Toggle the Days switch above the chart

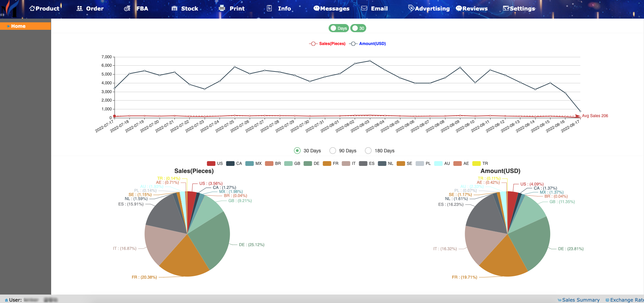[x=338, y=28]
